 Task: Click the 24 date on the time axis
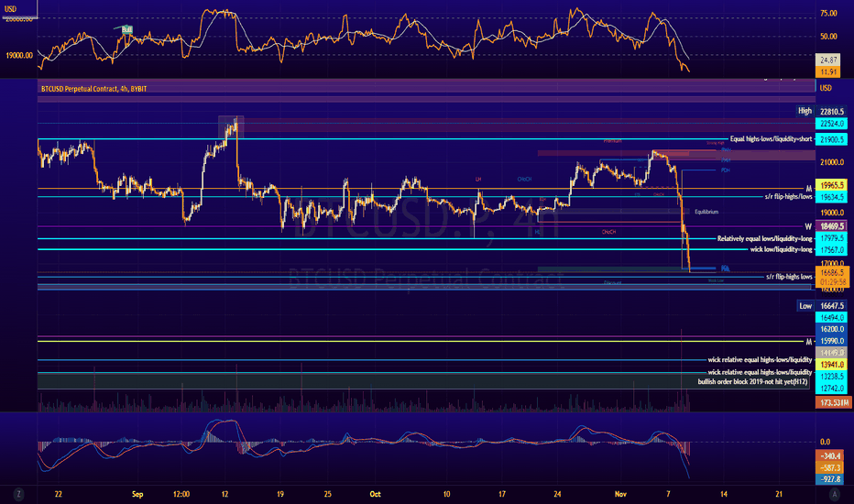(557, 494)
